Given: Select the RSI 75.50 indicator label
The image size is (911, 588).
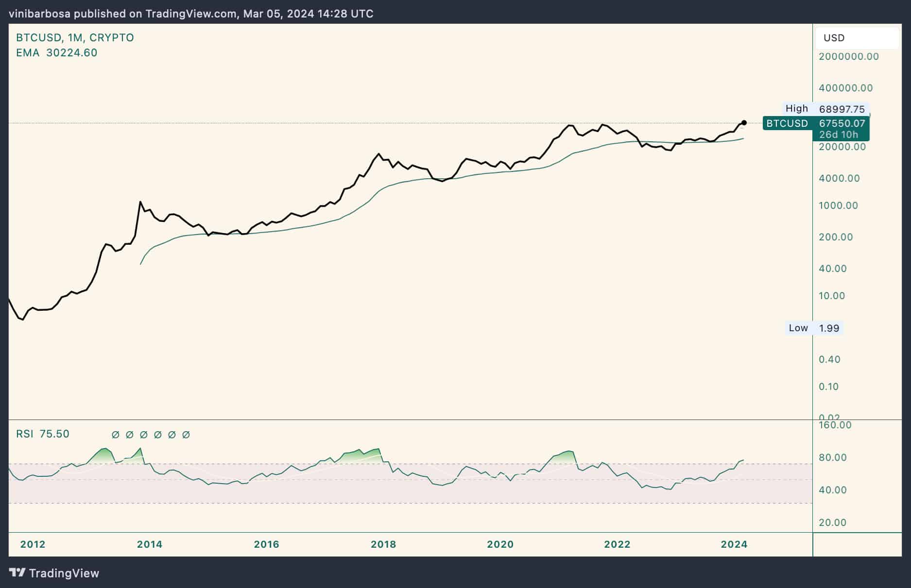Looking at the screenshot, I should [x=43, y=434].
